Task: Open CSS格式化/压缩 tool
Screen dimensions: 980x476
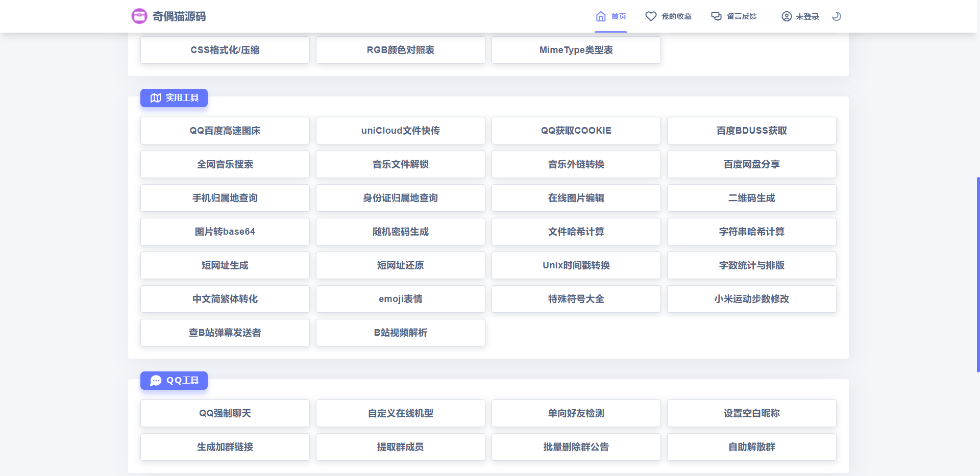Action: coord(225,50)
